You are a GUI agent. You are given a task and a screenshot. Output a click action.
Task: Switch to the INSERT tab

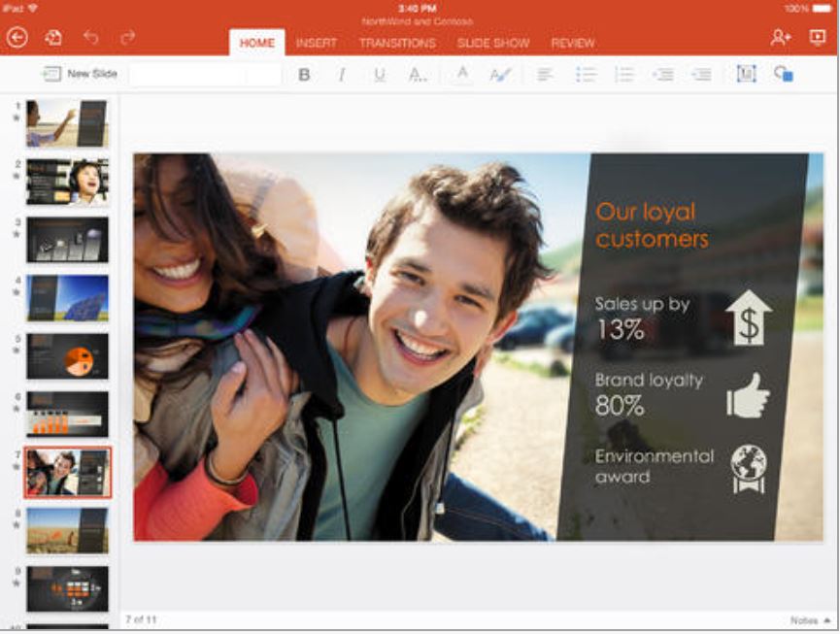317,43
